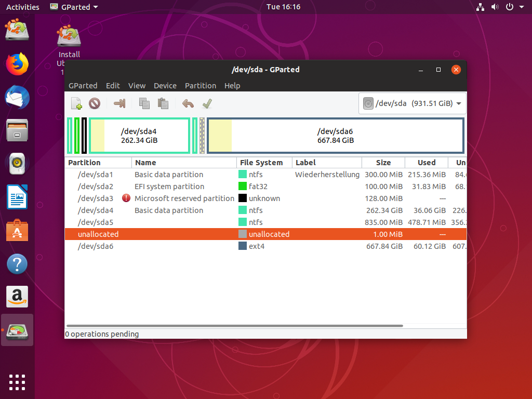Image resolution: width=532 pixels, height=399 pixels.
Task: Maximize the GParted window
Action: (x=438, y=70)
